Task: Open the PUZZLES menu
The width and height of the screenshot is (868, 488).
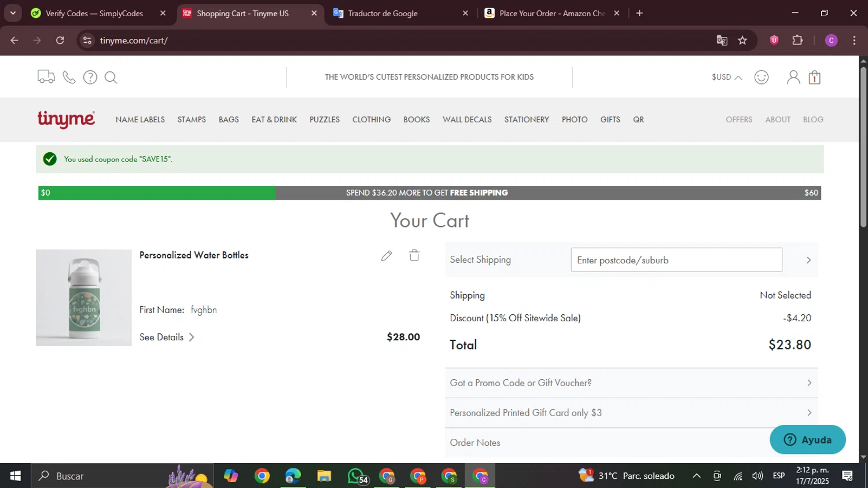Action: [x=325, y=119]
